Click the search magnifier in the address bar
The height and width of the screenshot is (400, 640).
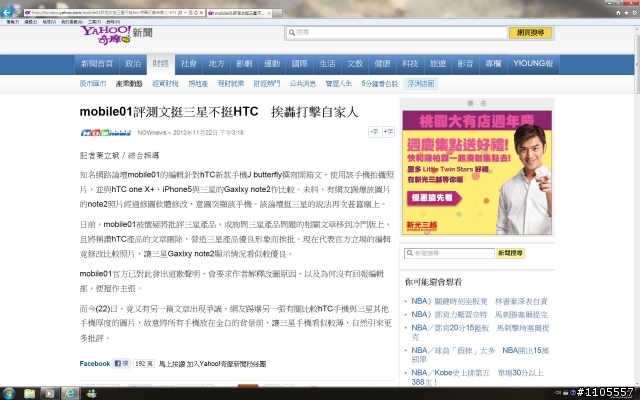click(x=180, y=13)
